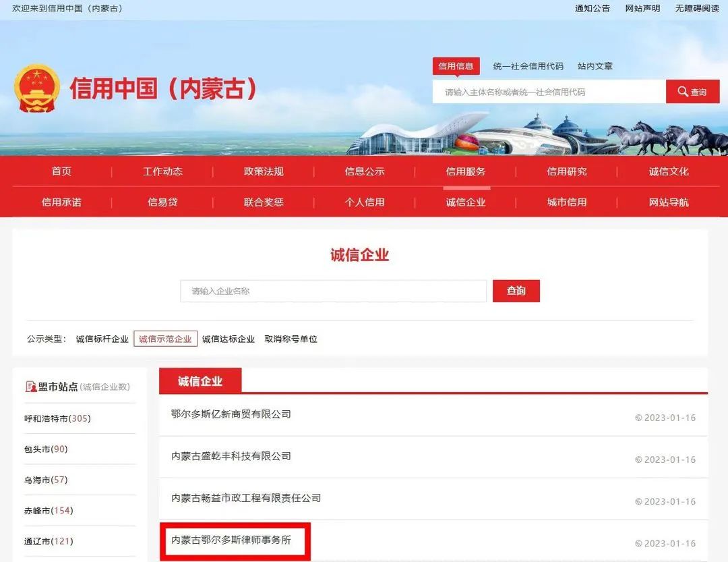The image size is (728, 562).
Task: Click the 公示类型 label
Action: [47, 339]
